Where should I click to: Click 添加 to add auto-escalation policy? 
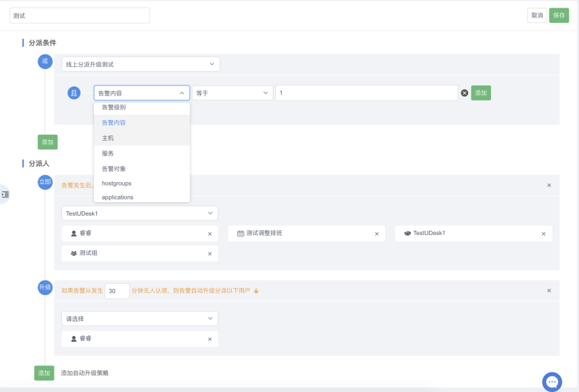[44, 373]
